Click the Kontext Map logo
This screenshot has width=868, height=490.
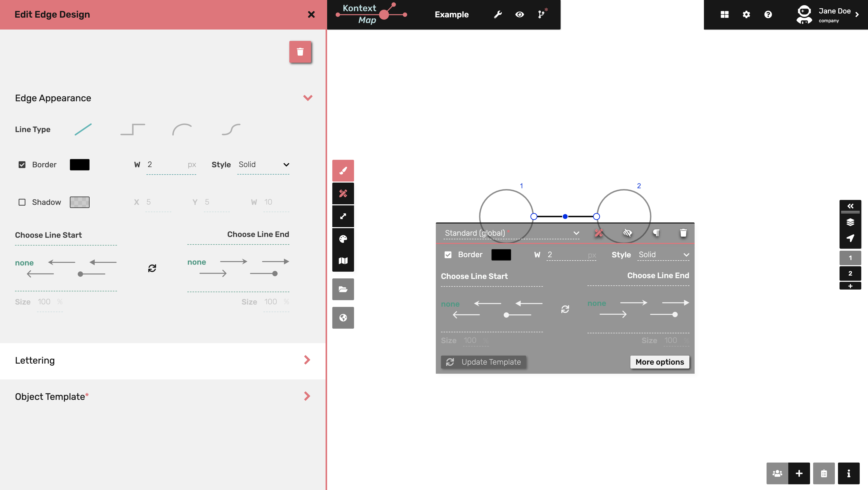pyautogui.click(x=371, y=14)
